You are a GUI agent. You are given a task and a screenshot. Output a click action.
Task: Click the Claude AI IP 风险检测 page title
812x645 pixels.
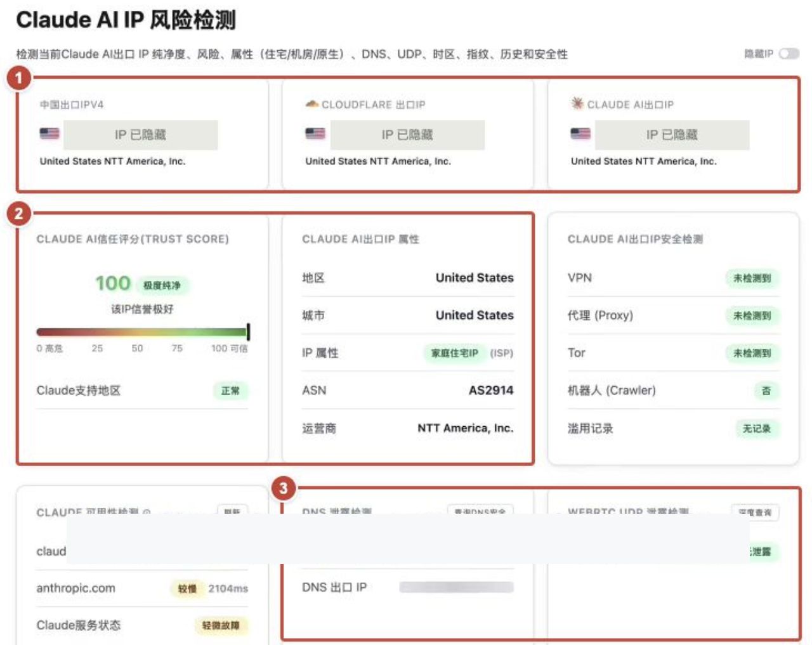[x=126, y=20]
